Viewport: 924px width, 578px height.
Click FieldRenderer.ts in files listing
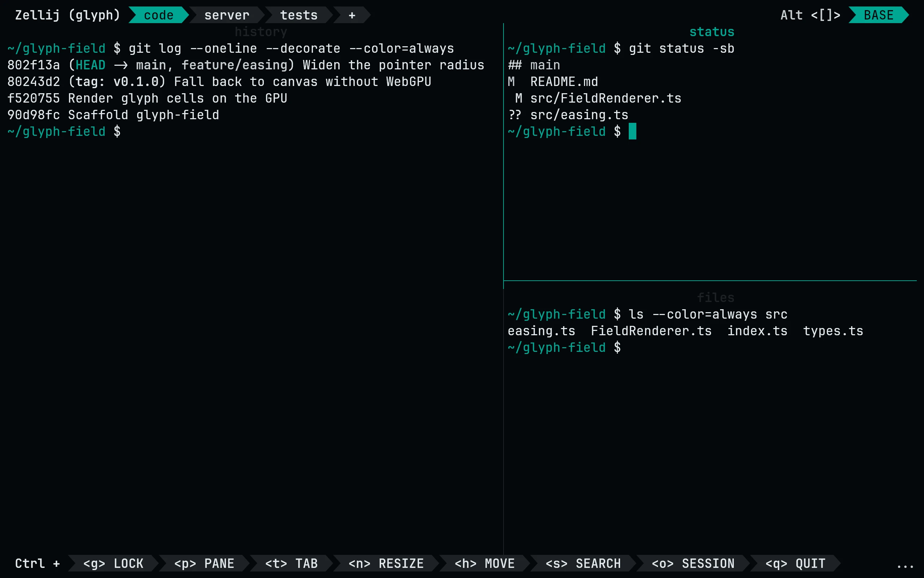tap(651, 331)
